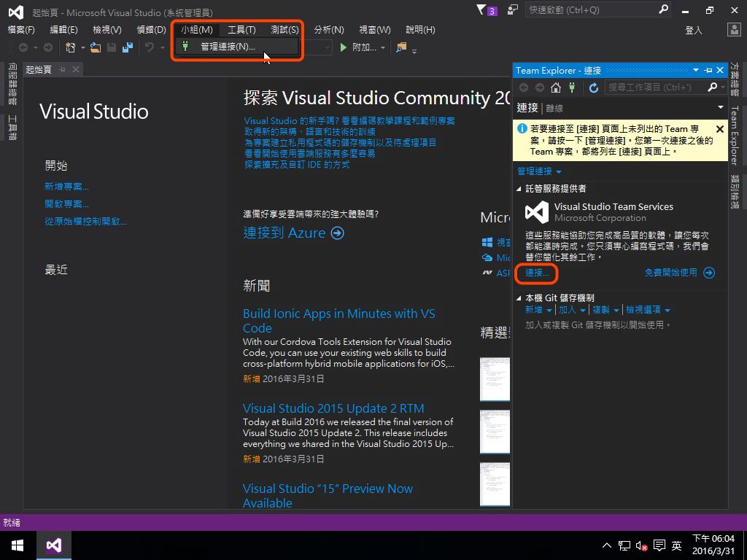The image size is (747, 560).
Task: Show hidden system tray icons
Action: [606, 545]
